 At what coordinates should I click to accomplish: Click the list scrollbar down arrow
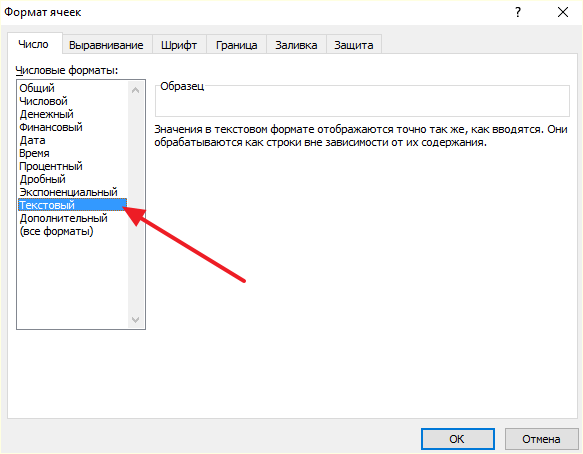[136, 319]
